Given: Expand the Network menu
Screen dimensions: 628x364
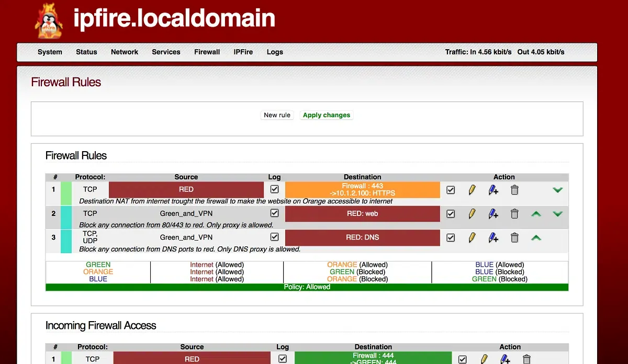Looking at the screenshot, I should pyautogui.click(x=125, y=52).
